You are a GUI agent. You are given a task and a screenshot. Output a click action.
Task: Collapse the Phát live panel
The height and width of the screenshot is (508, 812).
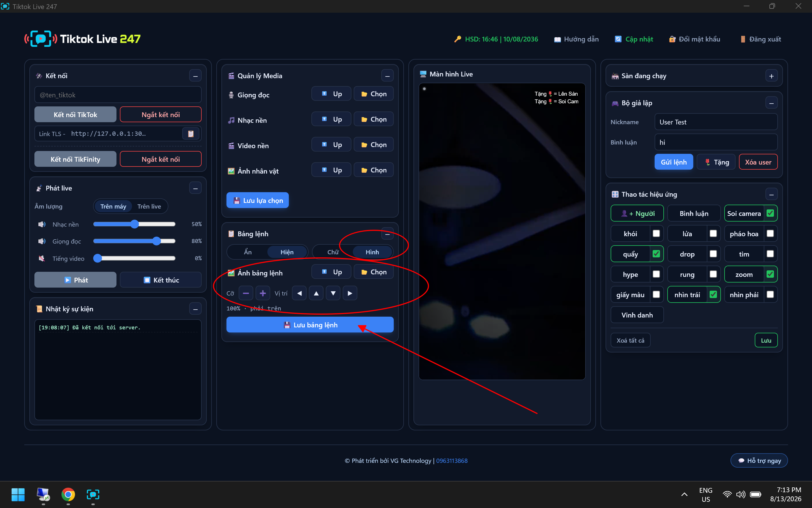(x=195, y=188)
